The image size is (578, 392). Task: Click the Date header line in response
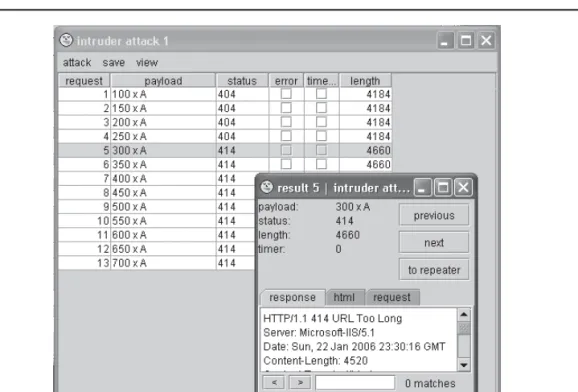354,347
